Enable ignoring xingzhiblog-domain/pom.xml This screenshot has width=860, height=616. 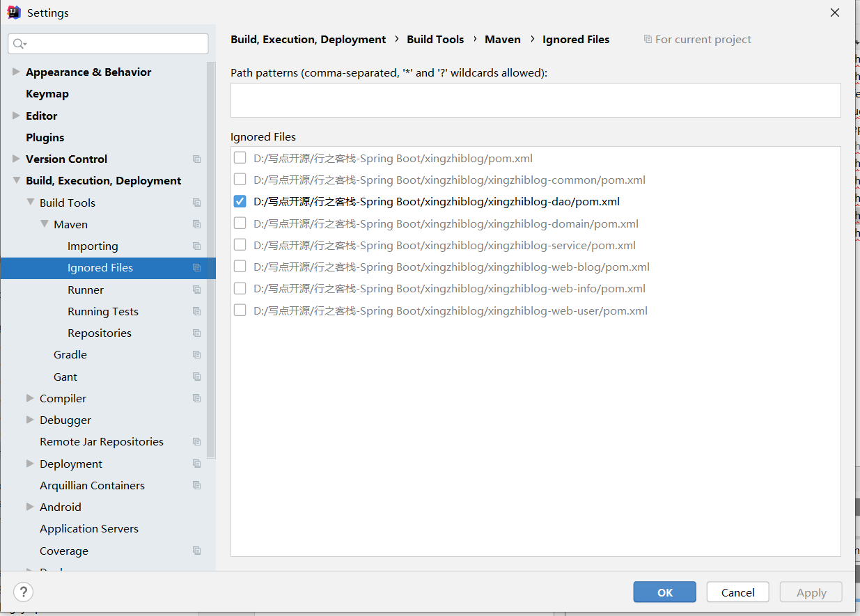click(x=240, y=223)
